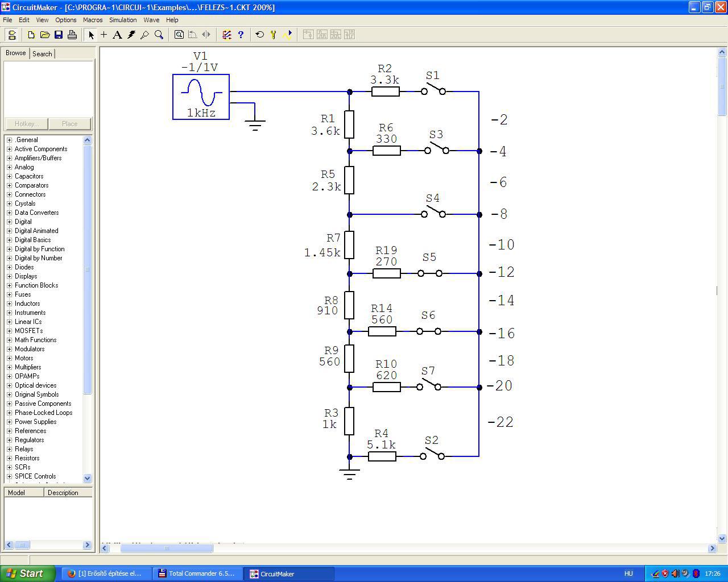Fit the circuit to the window
The height and width of the screenshot is (582, 728).
(179, 35)
